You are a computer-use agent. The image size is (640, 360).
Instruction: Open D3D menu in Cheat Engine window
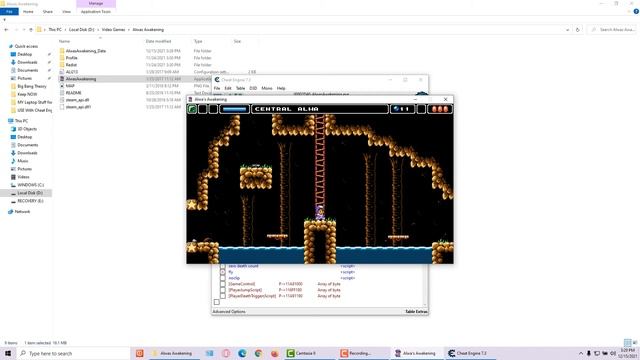(253, 88)
